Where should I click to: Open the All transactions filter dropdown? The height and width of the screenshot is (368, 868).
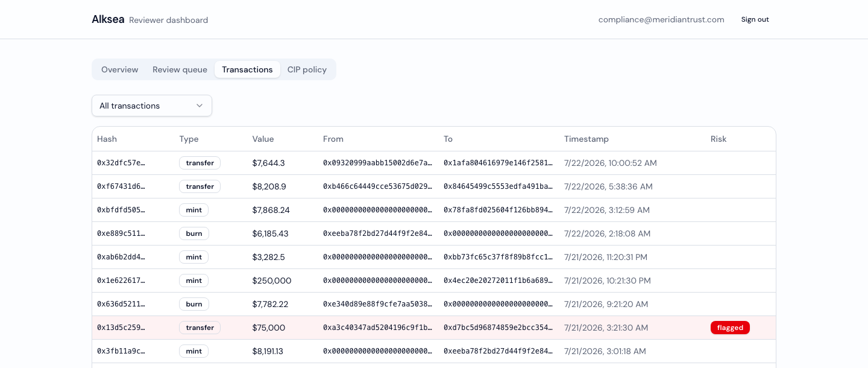click(152, 106)
